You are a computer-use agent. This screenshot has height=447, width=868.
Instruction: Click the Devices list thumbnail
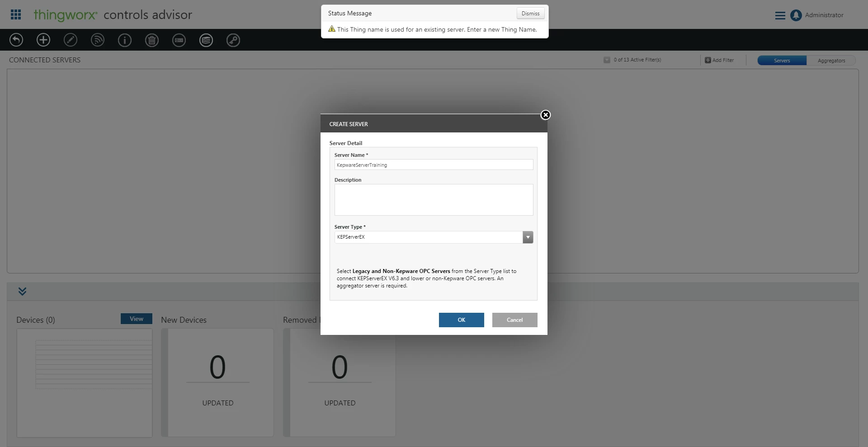85,383
